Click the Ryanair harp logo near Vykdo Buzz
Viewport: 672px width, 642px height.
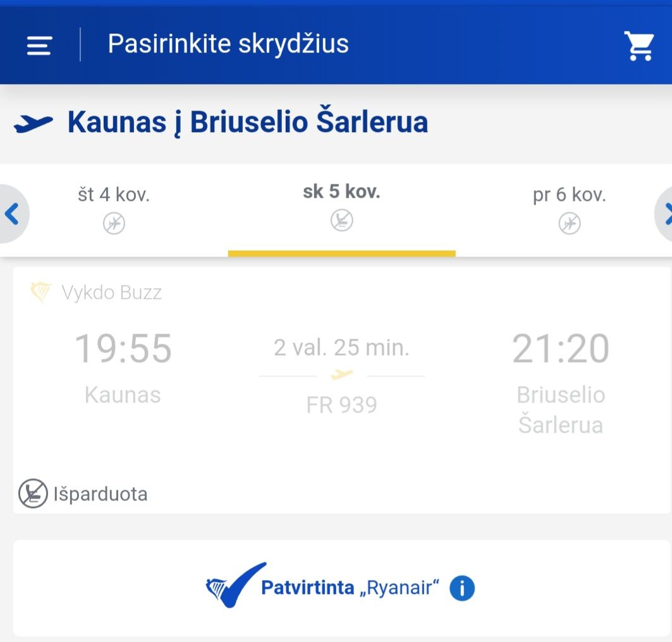click(40, 293)
